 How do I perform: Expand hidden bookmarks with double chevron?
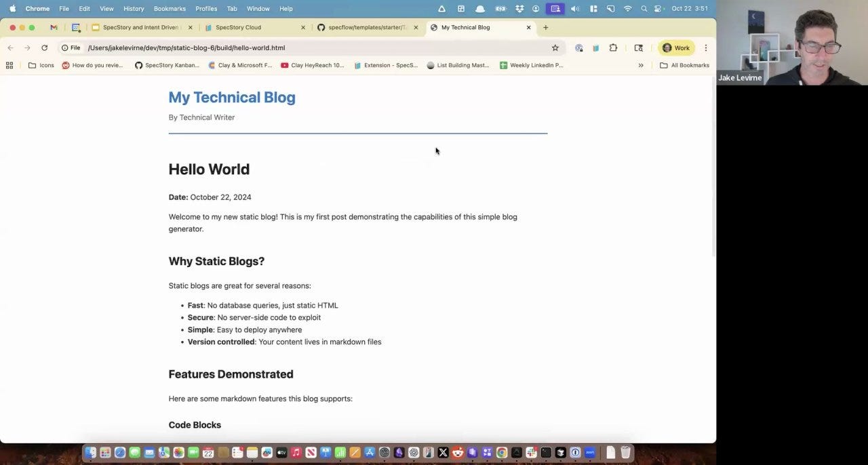pyautogui.click(x=641, y=65)
